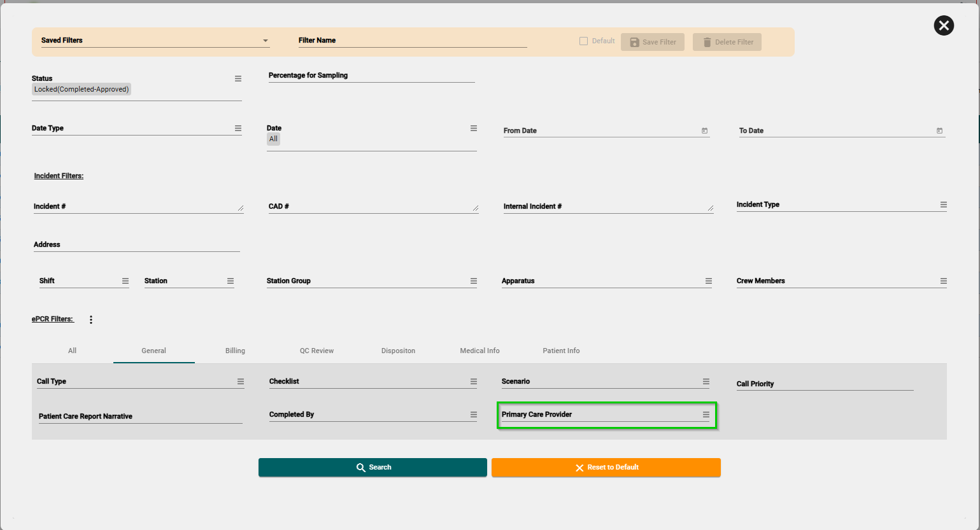Viewport: 980px width, 530px height.
Task: Open the Status list menu icon
Action: 238,79
